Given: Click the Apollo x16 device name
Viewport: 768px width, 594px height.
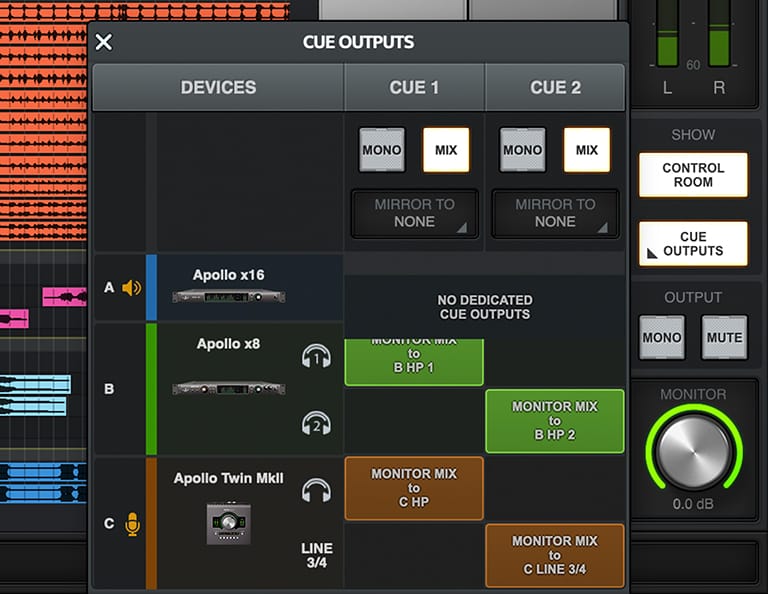Looking at the screenshot, I should [x=228, y=275].
